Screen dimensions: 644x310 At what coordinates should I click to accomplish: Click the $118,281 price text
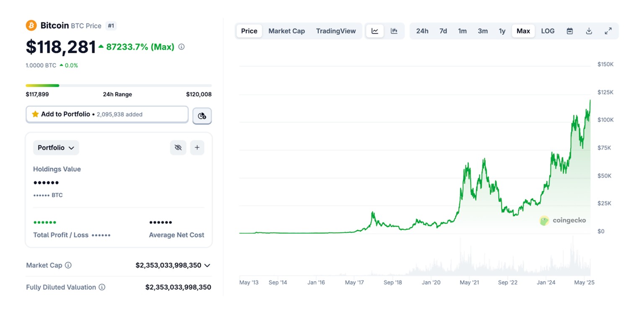point(61,47)
